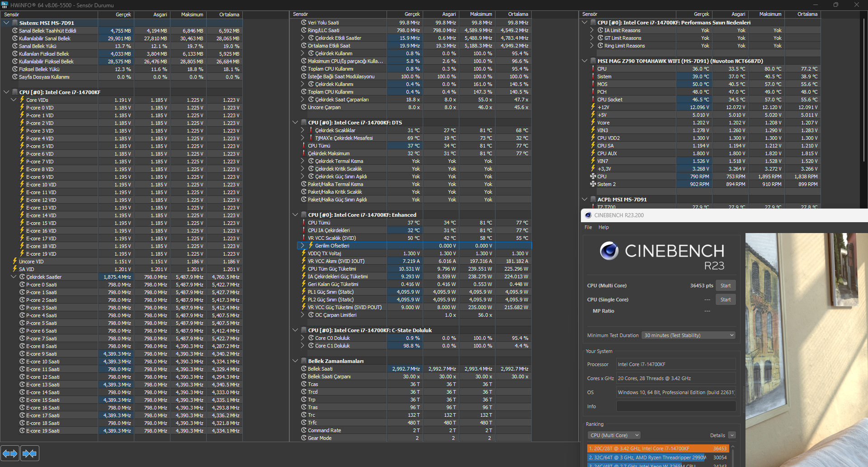
Task: Open the Details dropdown arrow in Ranking
Action: point(732,435)
